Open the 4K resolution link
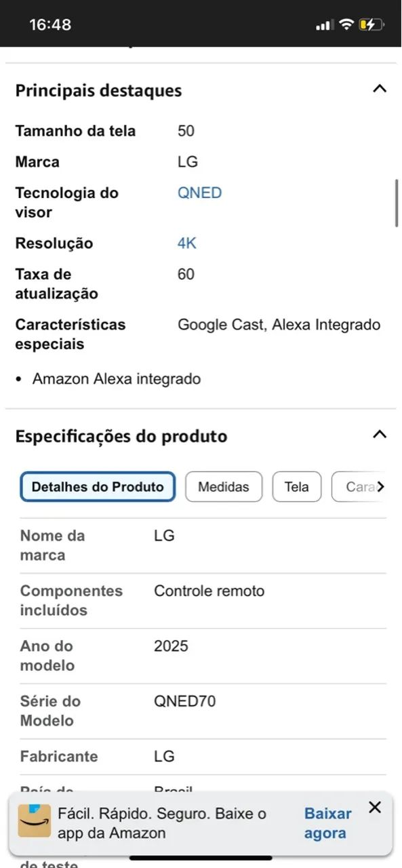The width and height of the screenshot is (402, 868). [x=186, y=243]
